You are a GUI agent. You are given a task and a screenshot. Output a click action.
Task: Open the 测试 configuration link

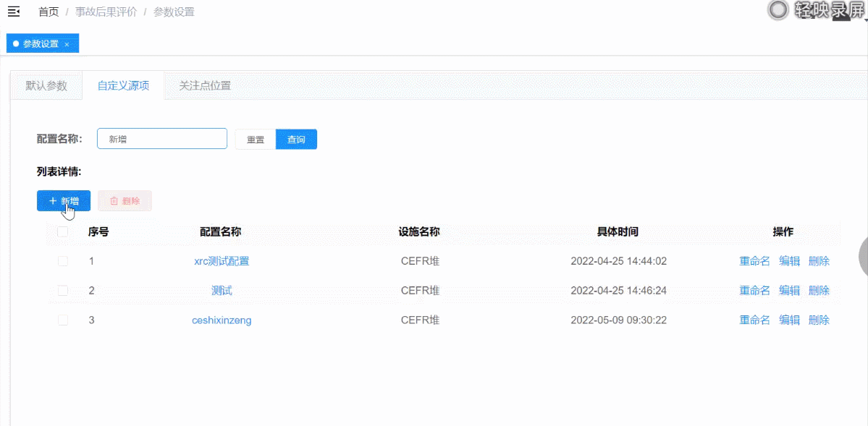(x=222, y=291)
